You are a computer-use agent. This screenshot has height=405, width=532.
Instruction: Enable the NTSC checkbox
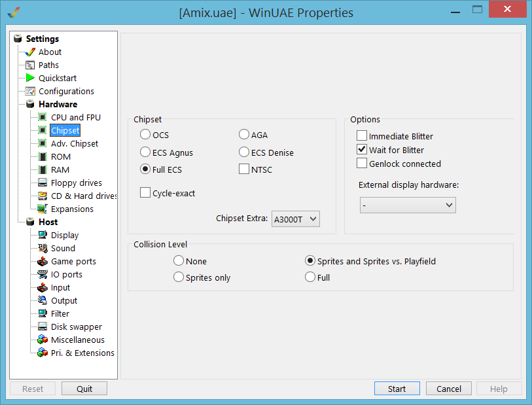244,169
